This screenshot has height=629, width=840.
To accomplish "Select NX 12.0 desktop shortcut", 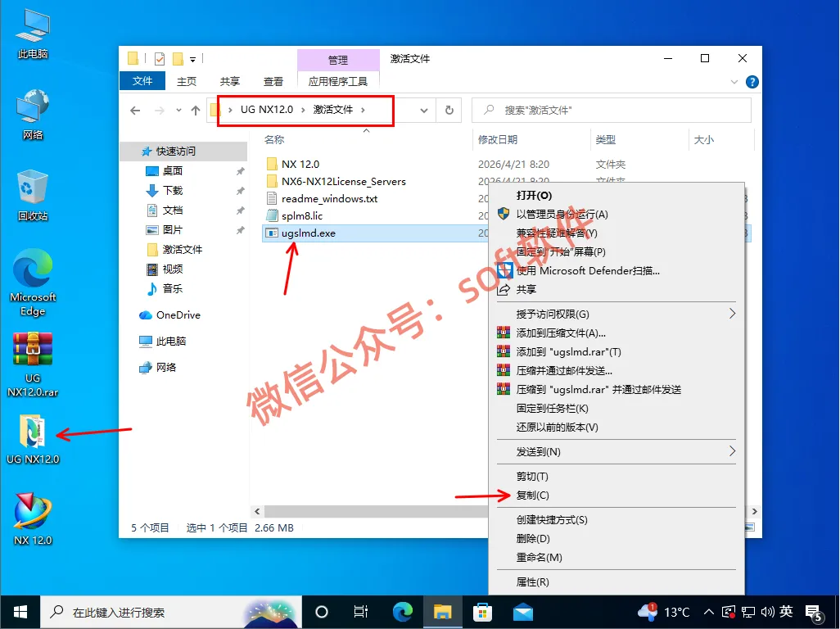I will 33,518.
